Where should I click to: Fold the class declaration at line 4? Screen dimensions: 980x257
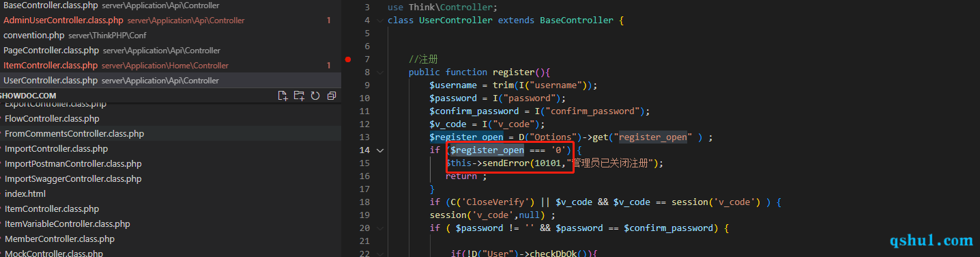(380, 20)
